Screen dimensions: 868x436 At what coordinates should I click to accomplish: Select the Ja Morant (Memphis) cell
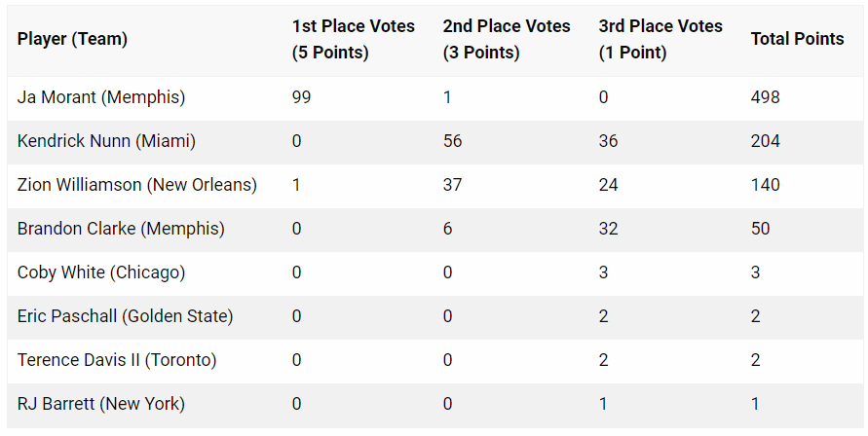[x=101, y=97]
